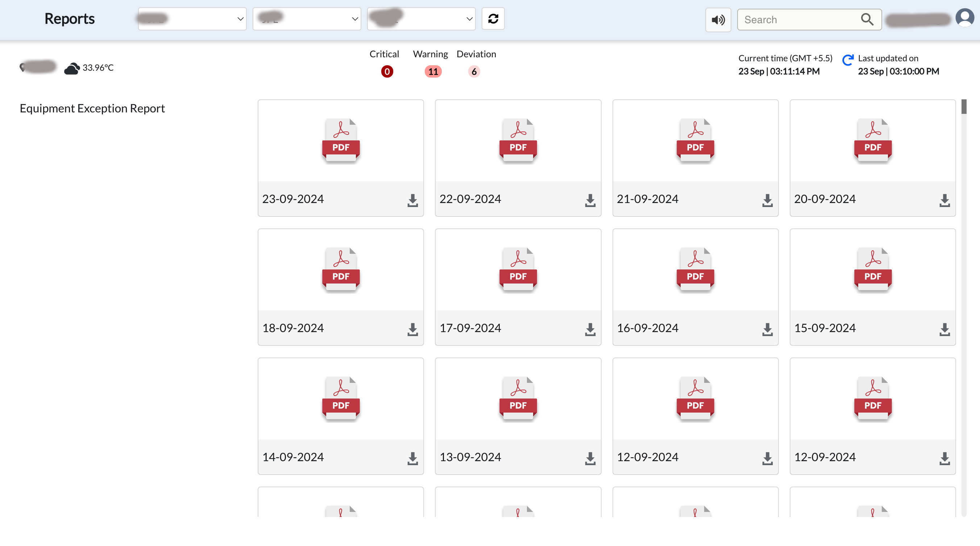Screen dimensions: 980x546
Task: Click the 33.96°C temperature reading
Action: pos(98,68)
